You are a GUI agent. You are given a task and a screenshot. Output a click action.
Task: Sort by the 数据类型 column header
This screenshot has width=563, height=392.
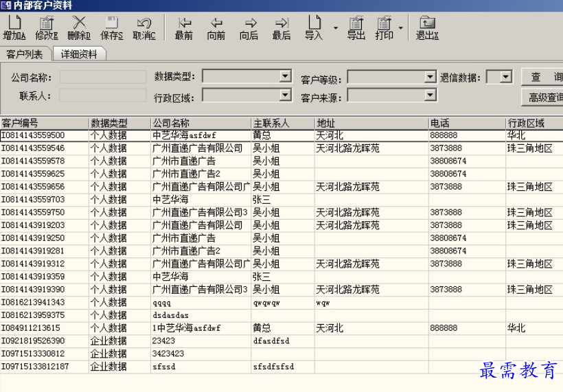[119, 123]
